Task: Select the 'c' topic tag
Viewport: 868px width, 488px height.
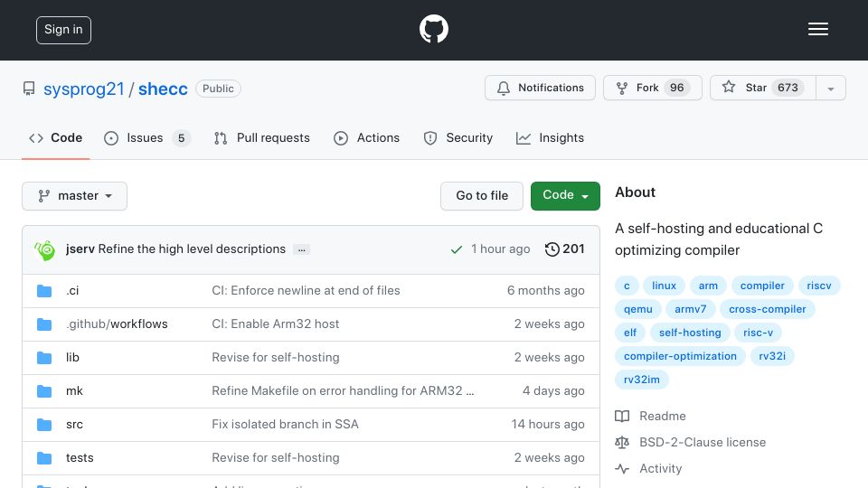Action: (627, 286)
